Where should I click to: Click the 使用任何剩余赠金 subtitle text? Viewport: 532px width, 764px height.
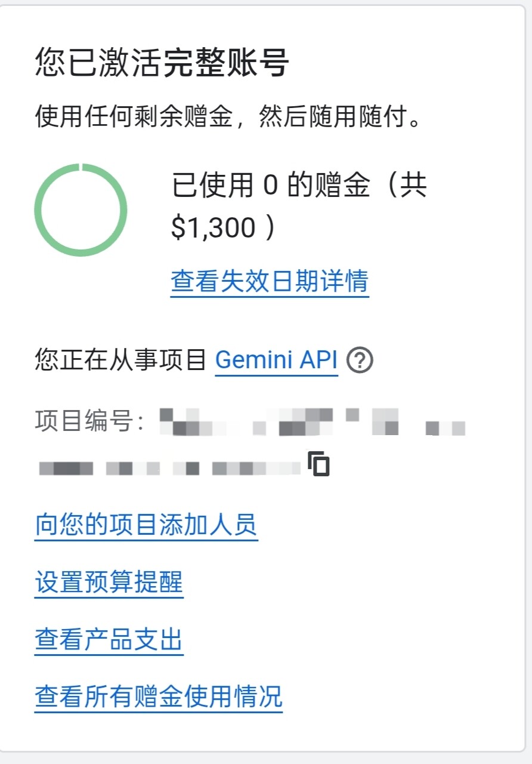coord(132,116)
